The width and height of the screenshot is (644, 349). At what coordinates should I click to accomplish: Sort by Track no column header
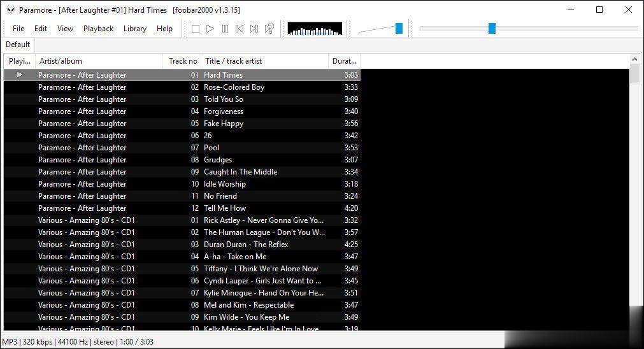pyautogui.click(x=182, y=61)
